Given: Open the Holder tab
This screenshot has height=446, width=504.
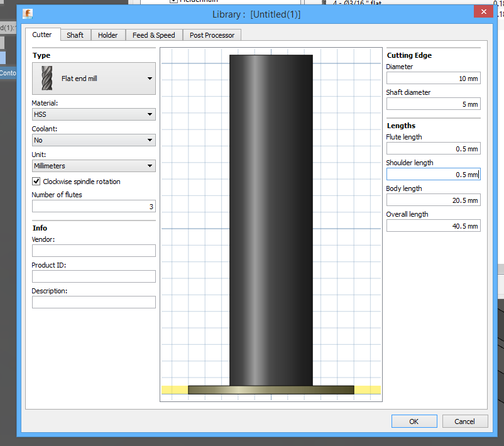Looking at the screenshot, I should [x=107, y=35].
